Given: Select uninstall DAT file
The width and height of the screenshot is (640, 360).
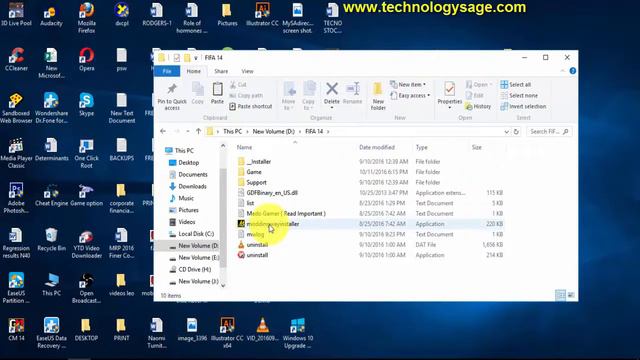Looking at the screenshot, I should tap(257, 244).
